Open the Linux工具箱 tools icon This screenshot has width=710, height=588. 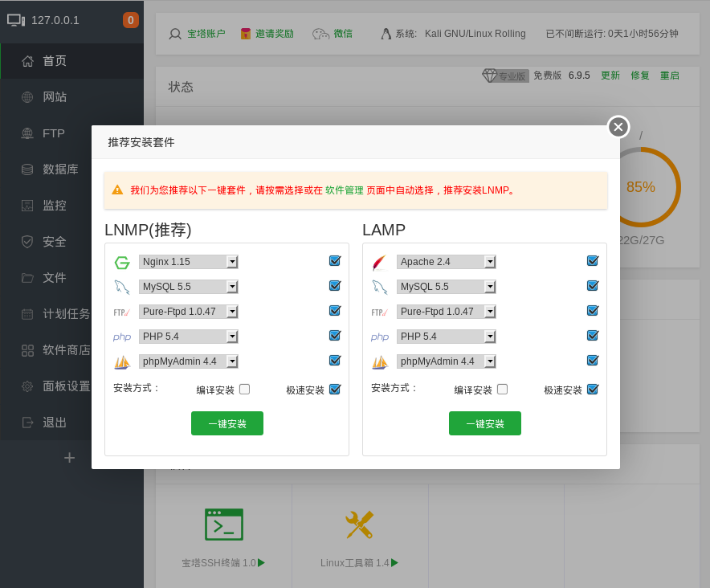360,525
